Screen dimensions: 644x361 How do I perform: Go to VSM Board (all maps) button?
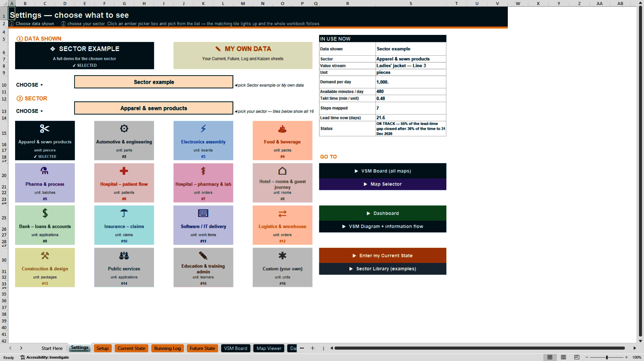click(383, 171)
